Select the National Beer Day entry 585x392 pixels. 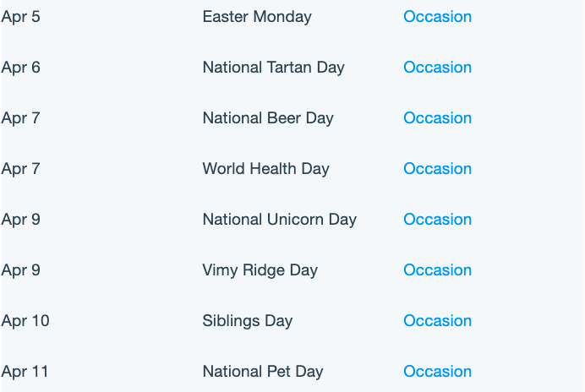268,118
